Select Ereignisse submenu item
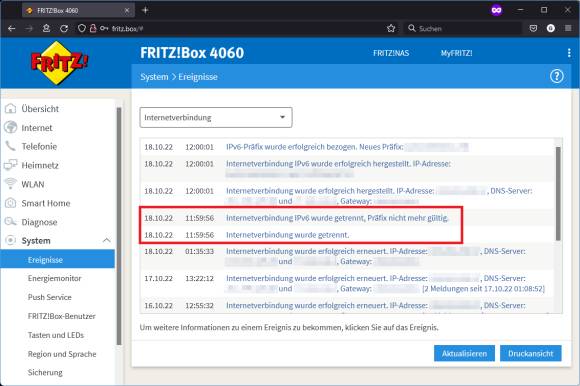This screenshot has width=580, height=386. (57, 260)
